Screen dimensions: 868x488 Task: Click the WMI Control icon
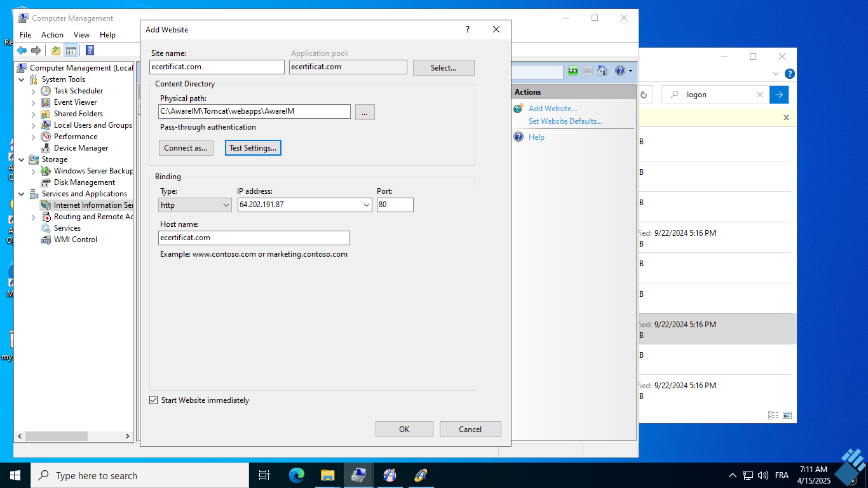[x=46, y=240]
